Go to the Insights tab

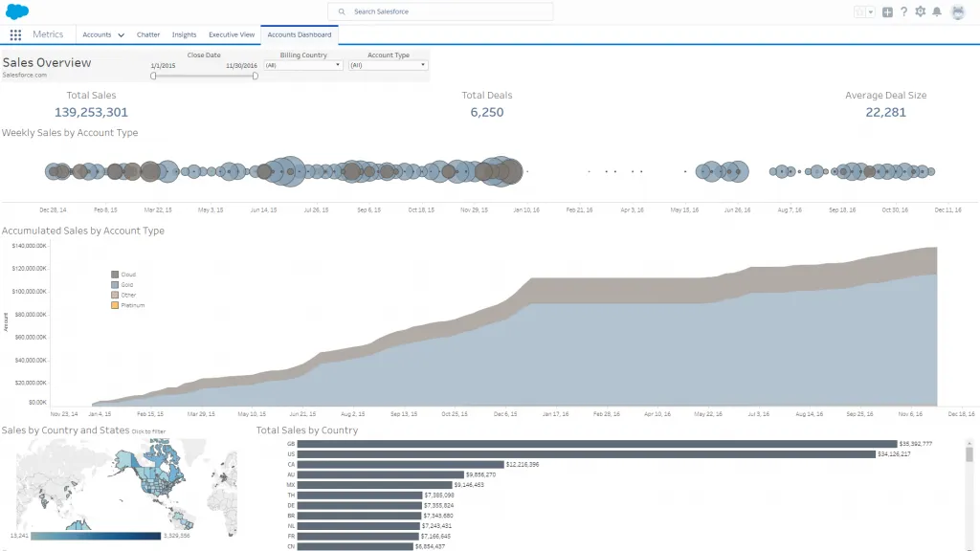tap(184, 34)
